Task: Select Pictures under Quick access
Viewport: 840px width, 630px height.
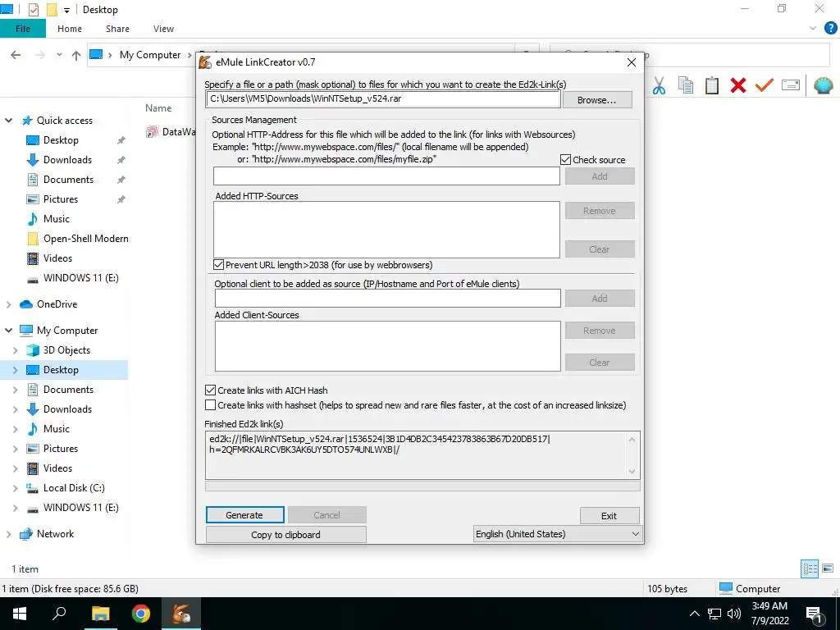Action: 61,199
